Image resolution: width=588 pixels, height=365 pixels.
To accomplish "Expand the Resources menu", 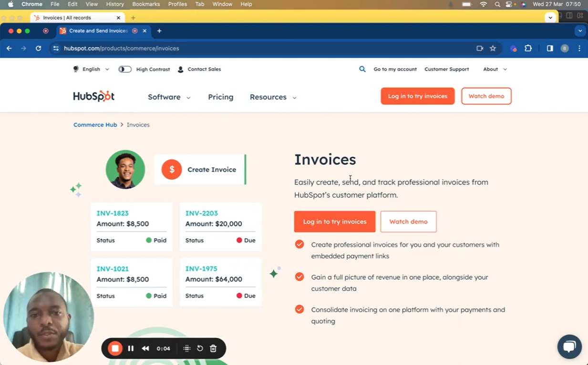I will [273, 97].
